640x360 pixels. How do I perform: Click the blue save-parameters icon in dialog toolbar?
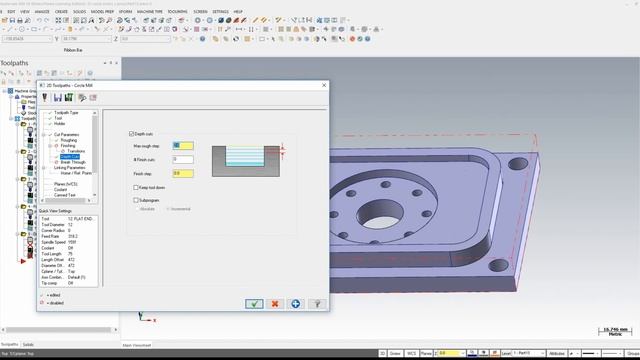click(58, 98)
